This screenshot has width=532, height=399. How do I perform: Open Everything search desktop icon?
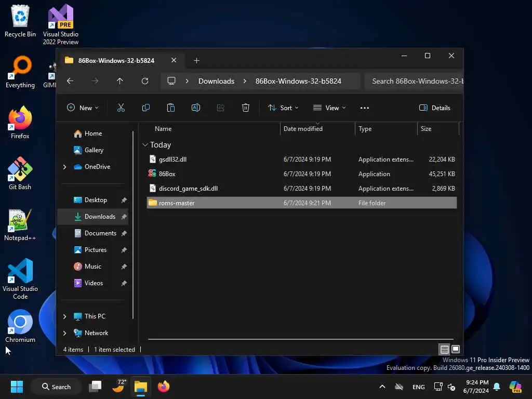tap(20, 72)
